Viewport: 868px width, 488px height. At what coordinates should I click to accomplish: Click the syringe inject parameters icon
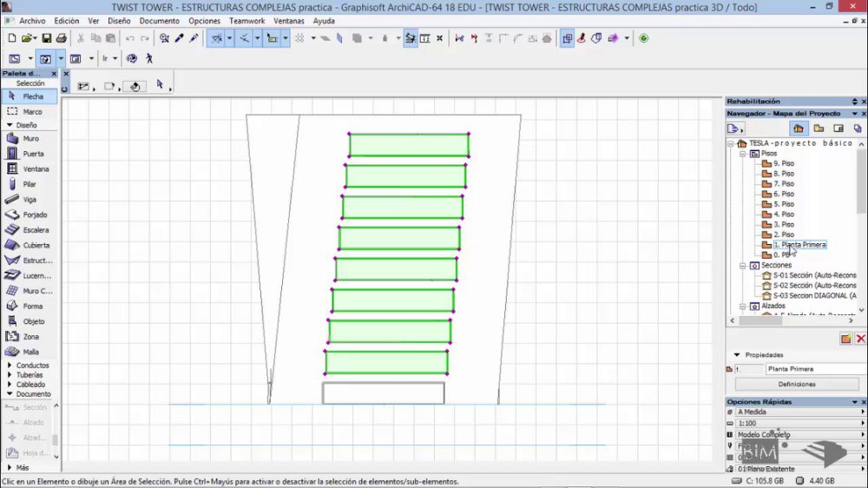(x=194, y=38)
